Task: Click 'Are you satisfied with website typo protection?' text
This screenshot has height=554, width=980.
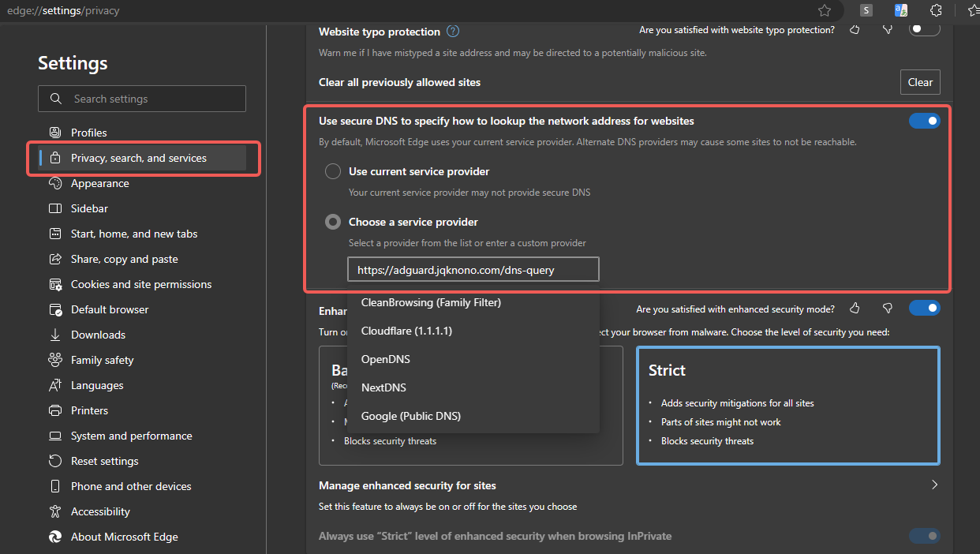Action: point(737,30)
